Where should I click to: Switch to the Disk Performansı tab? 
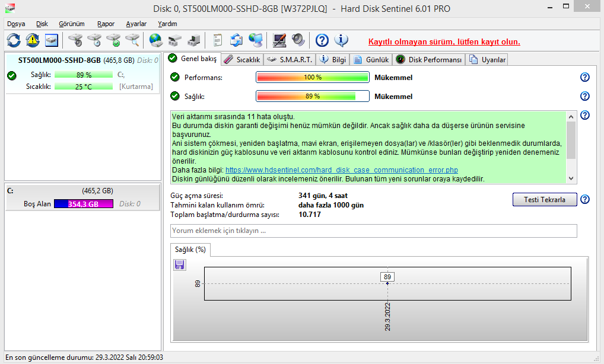coord(429,60)
